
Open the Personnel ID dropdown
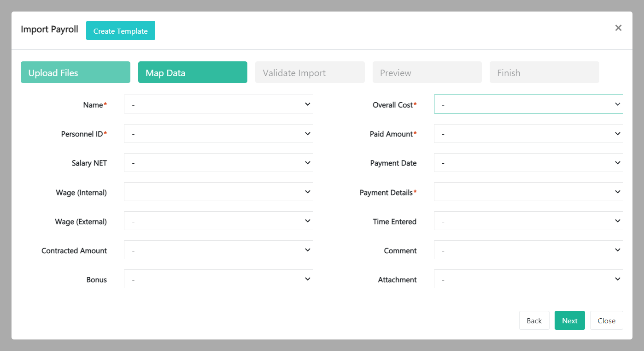pos(218,133)
